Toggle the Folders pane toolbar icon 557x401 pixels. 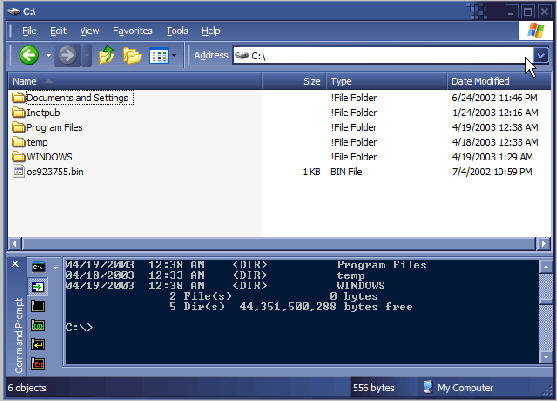pos(132,56)
